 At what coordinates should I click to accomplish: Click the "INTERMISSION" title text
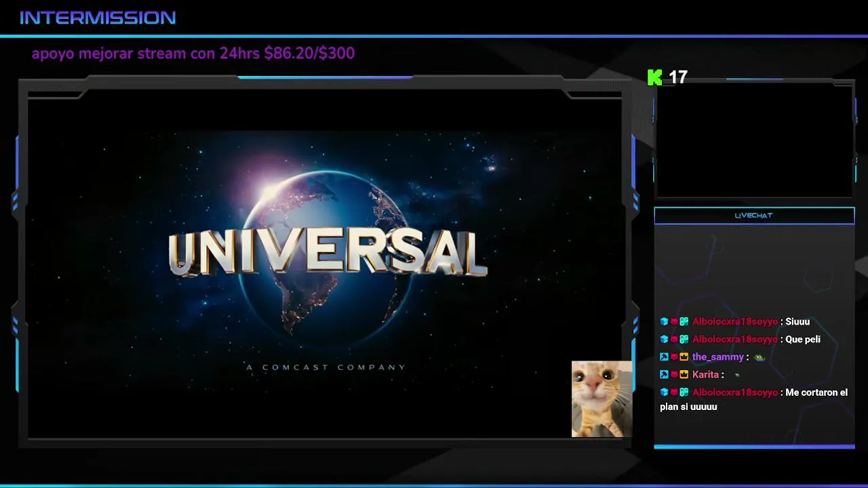click(98, 18)
